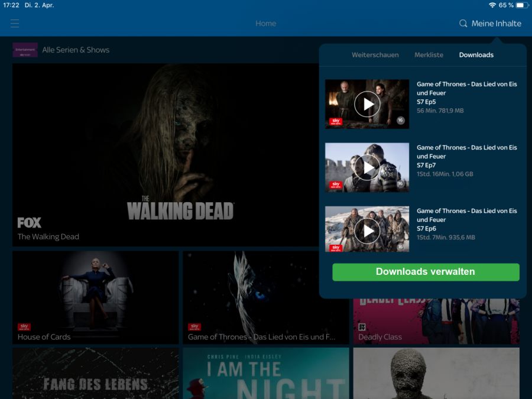The image size is (532, 399).
Task: Check the Wi-Fi status icon
Action: 492,5
